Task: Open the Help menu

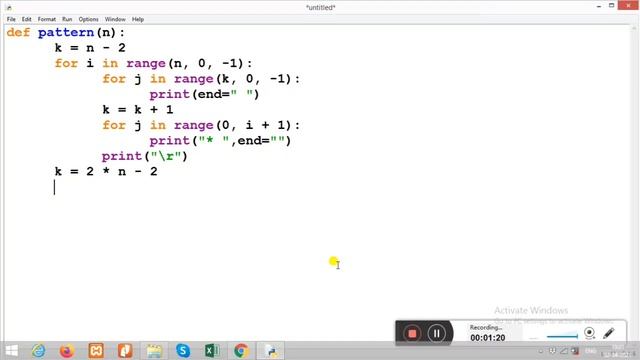Action: pyautogui.click(x=138, y=19)
